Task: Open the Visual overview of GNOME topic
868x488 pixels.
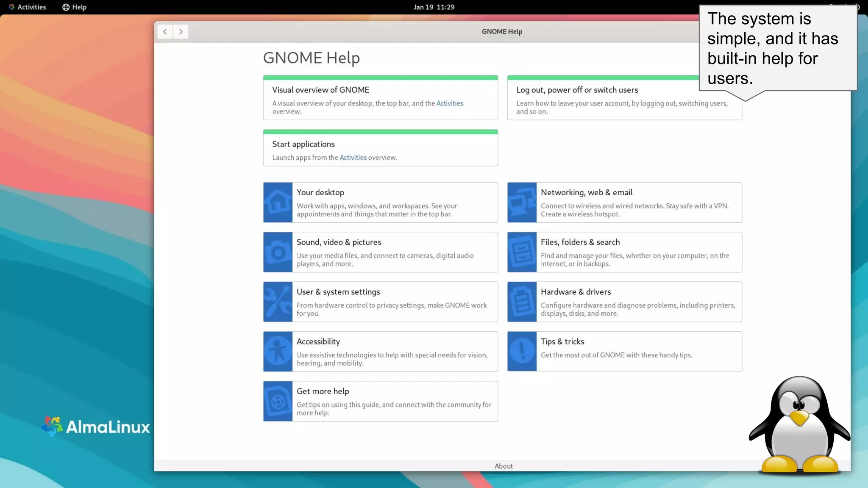Action: click(x=320, y=90)
